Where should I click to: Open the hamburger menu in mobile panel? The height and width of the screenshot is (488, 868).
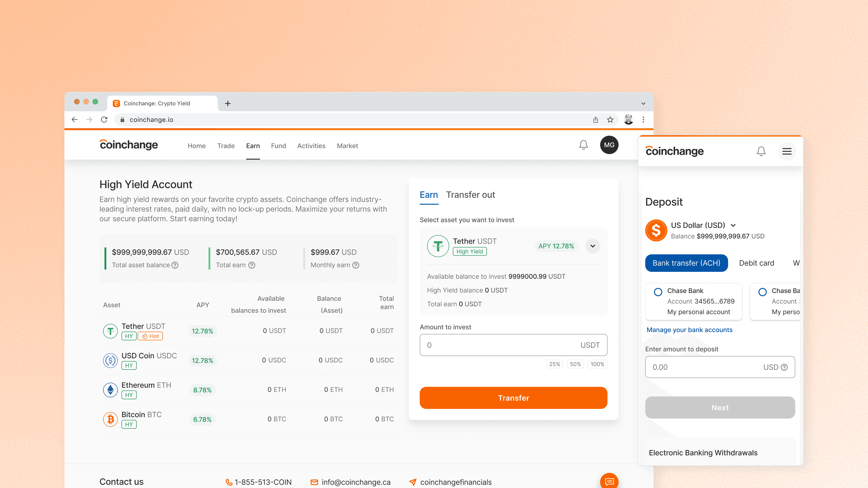point(787,151)
